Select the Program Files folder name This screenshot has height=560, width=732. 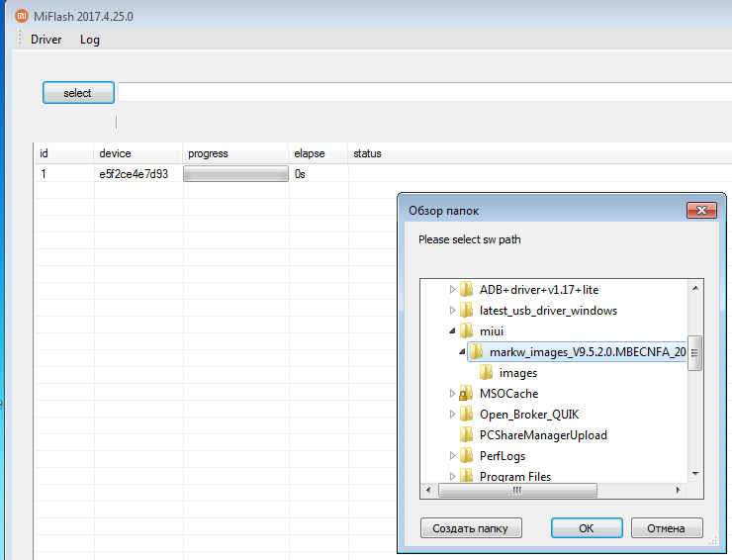(515, 477)
